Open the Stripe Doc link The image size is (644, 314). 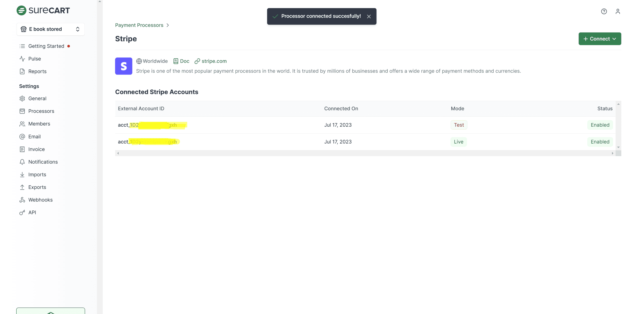coord(184,61)
